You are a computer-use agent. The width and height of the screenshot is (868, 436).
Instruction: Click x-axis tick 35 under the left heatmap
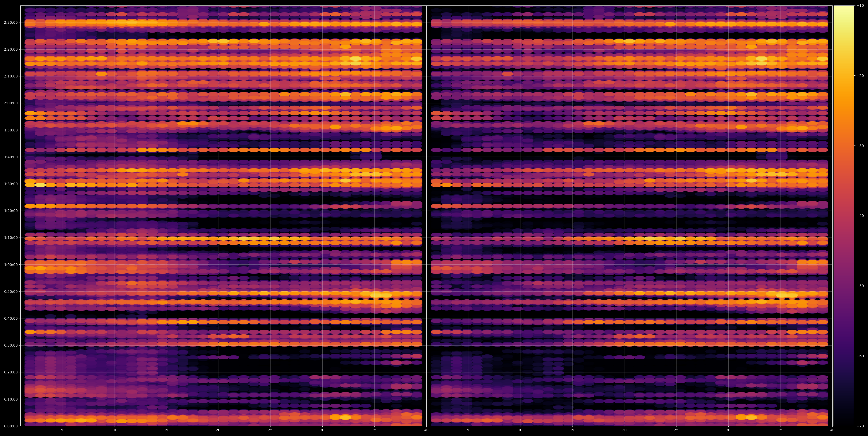pyautogui.click(x=374, y=430)
